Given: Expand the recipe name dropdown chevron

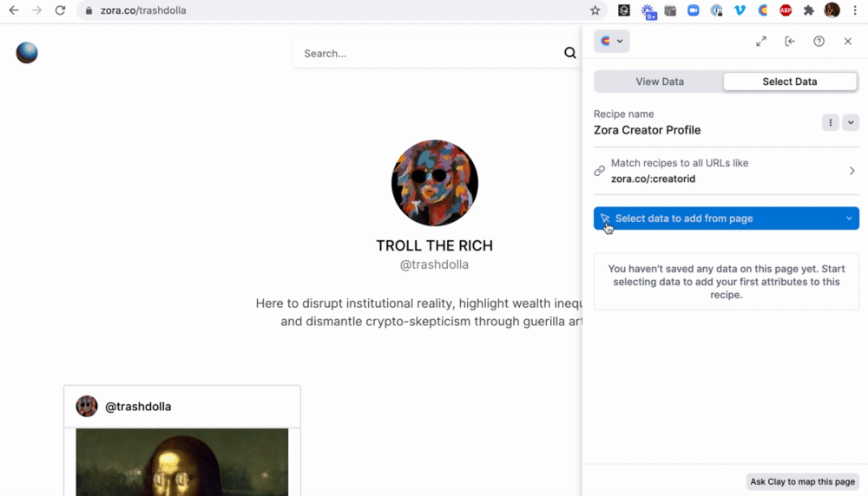Looking at the screenshot, I should pos(851,123).
